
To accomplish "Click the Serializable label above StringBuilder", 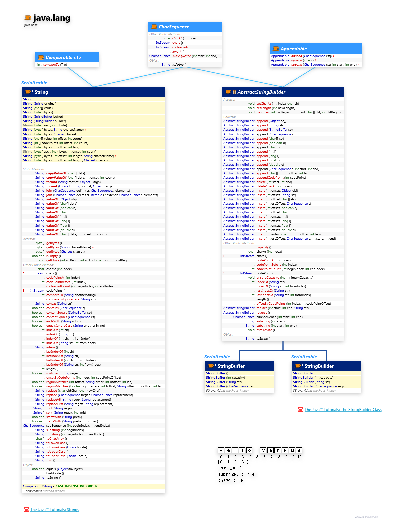I will pos(304,357).
